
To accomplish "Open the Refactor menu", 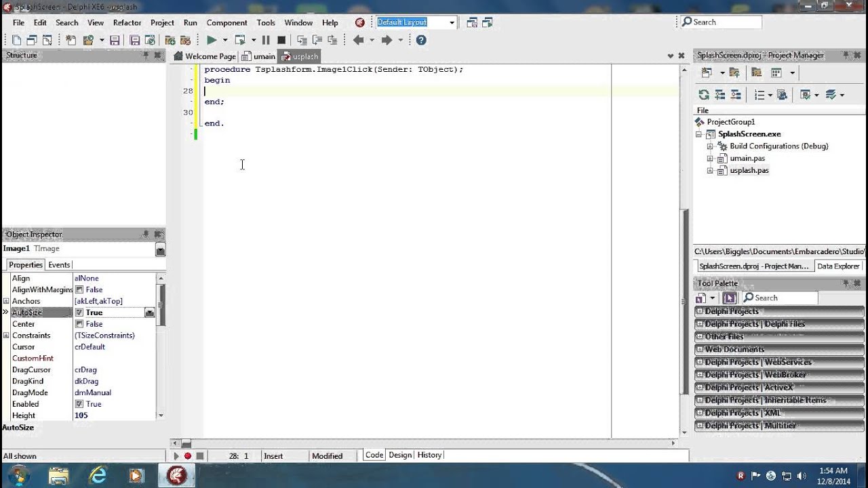I will coord(127,22).
